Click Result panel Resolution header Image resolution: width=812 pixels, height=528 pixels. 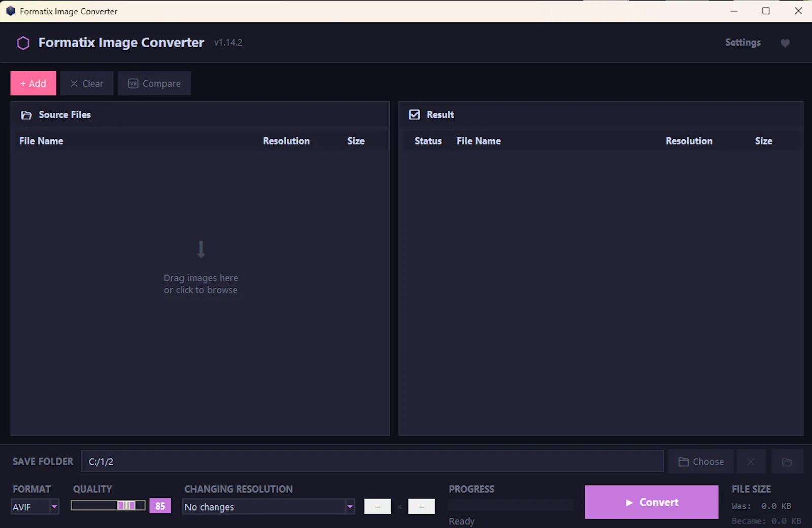(689, 141)
